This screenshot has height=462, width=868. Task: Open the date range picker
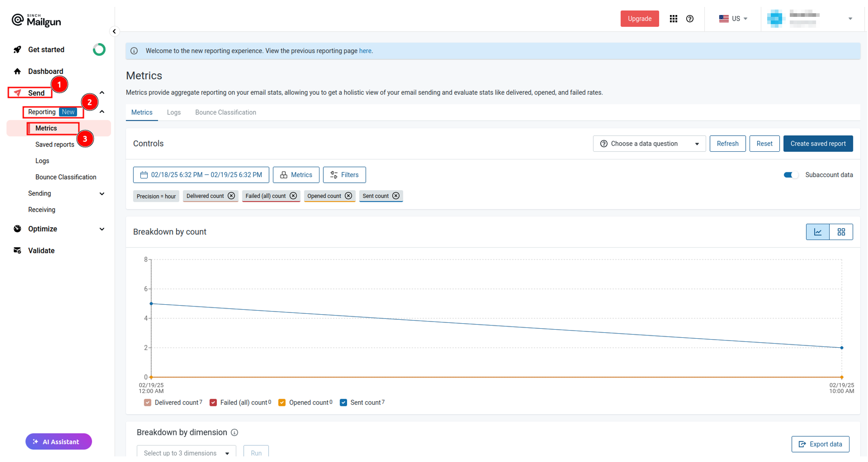(x=201, y=175)
